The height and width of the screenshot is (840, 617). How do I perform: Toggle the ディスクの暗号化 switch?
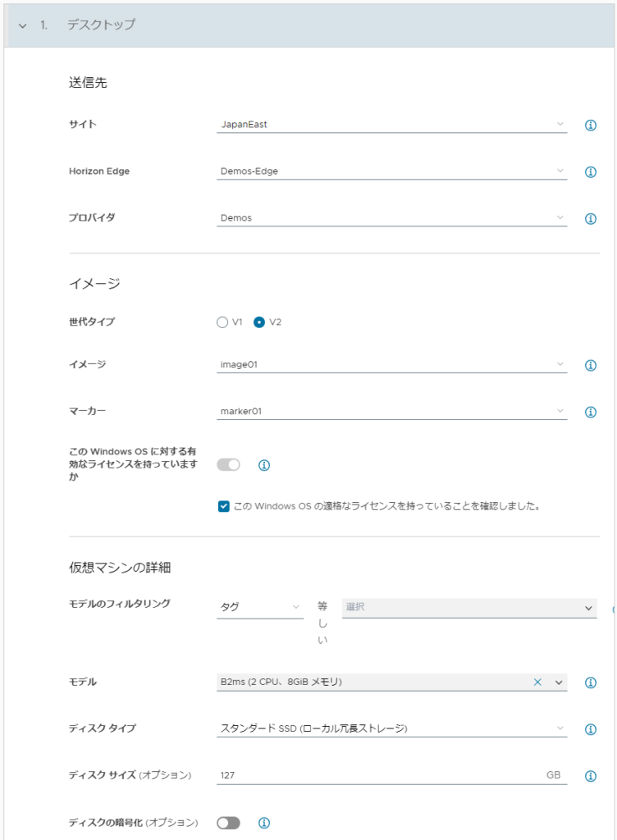[228, 823]
